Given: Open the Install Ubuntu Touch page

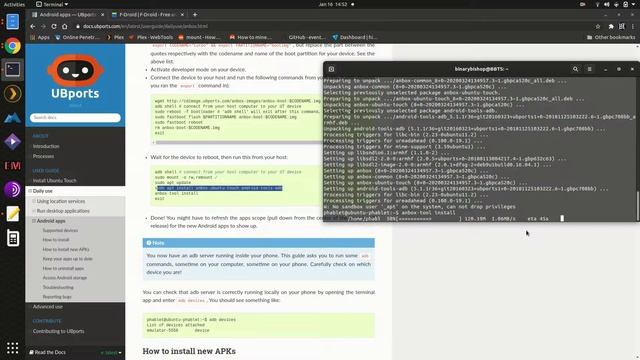Looking at the screenshot, I should coord(54,180).
